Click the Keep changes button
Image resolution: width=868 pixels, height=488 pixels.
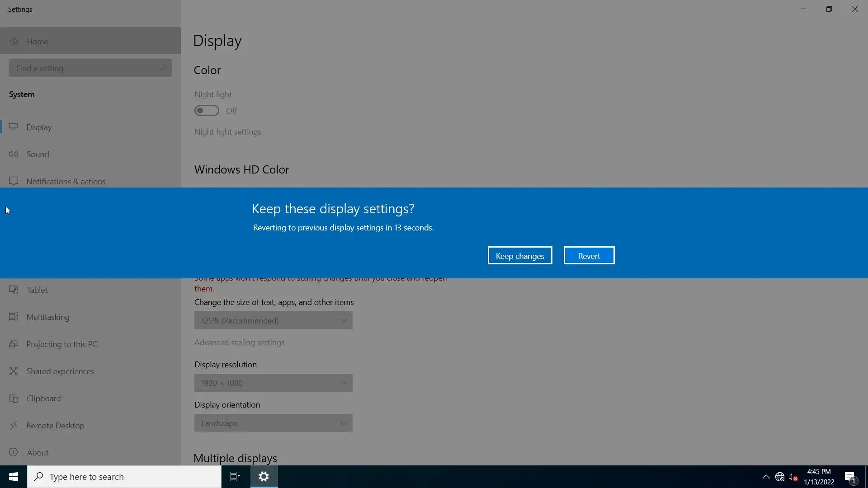tap(520, 256)
